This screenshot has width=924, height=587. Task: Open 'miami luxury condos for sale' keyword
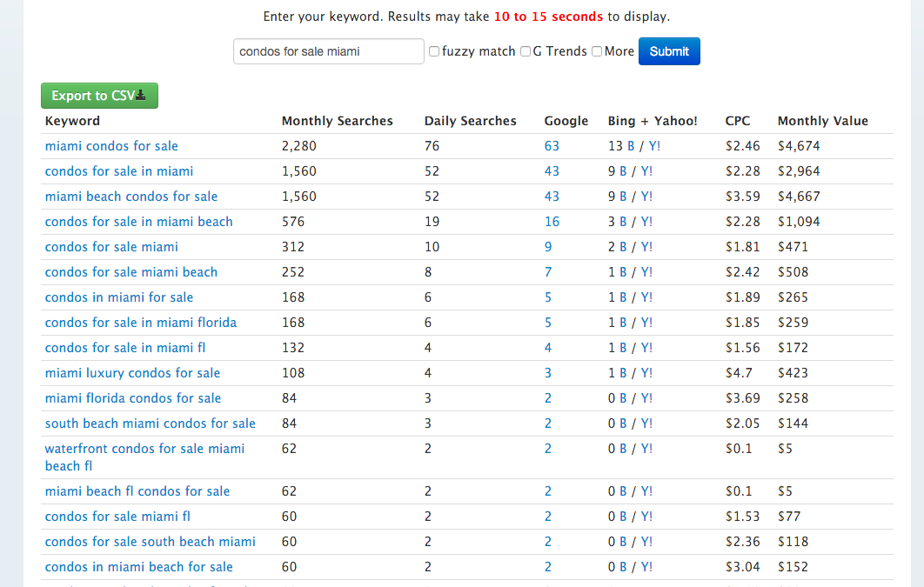click(132, 374)
